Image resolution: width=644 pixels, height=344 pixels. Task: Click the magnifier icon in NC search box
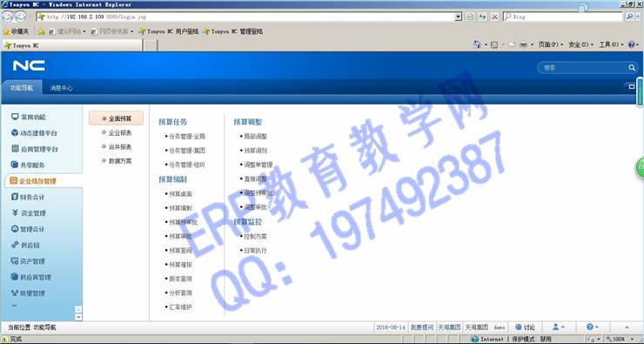632,68
